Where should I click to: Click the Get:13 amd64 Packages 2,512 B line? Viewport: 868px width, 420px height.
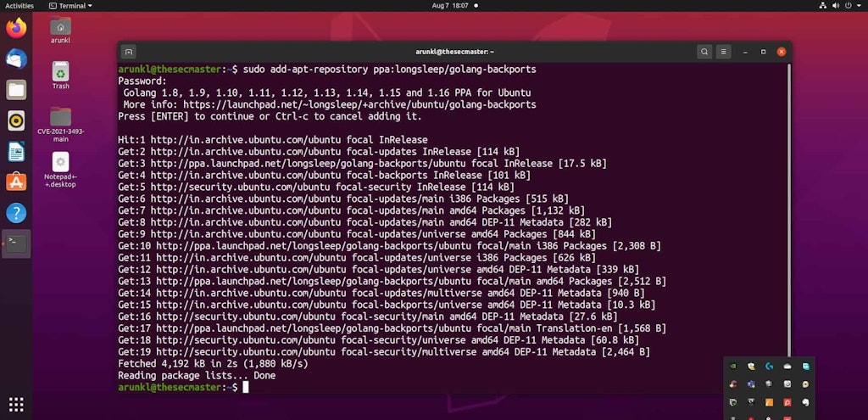pyautogui.click(x=392, y=282)
